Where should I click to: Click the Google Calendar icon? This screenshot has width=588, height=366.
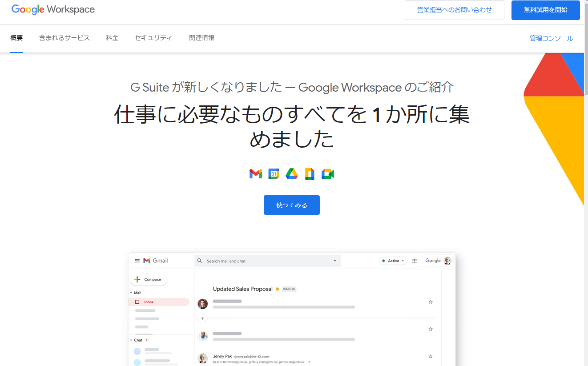tap(274, 174)
